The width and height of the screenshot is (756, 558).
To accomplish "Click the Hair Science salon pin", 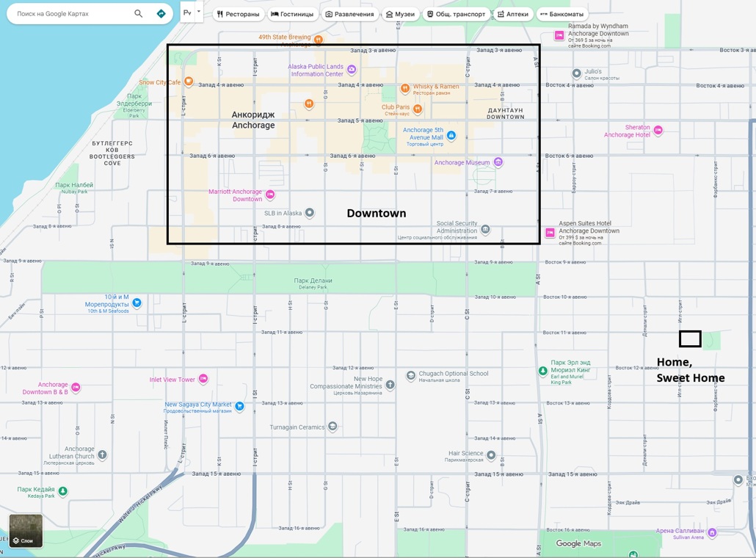I will pyautogui.click(x=491, y=454).
